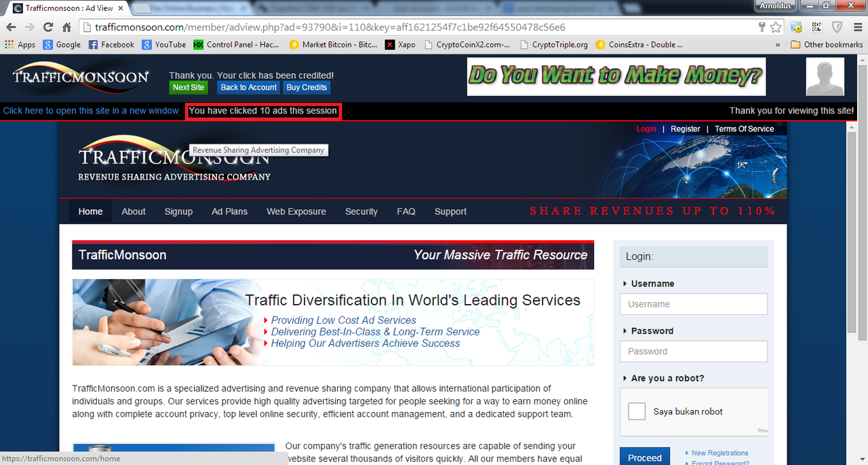
Task: Open the Other bookmarks folder
Action: click(827, 45)
